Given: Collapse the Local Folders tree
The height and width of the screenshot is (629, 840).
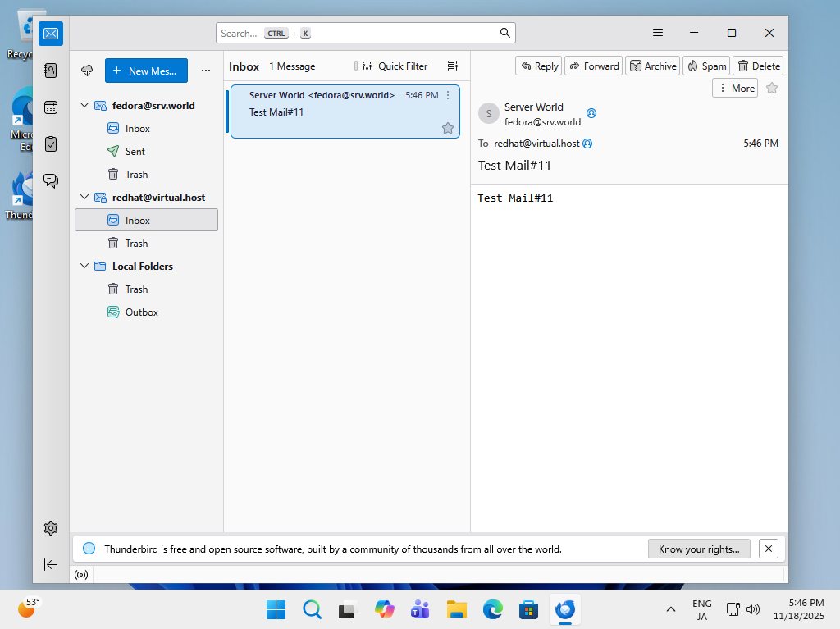Looking at the screenshot, I should (84, 267).
